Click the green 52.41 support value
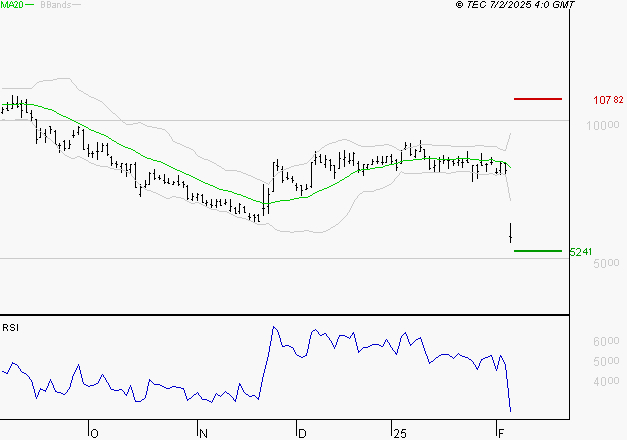Viewport: 627px width, 440px height. tap(581, 252)
